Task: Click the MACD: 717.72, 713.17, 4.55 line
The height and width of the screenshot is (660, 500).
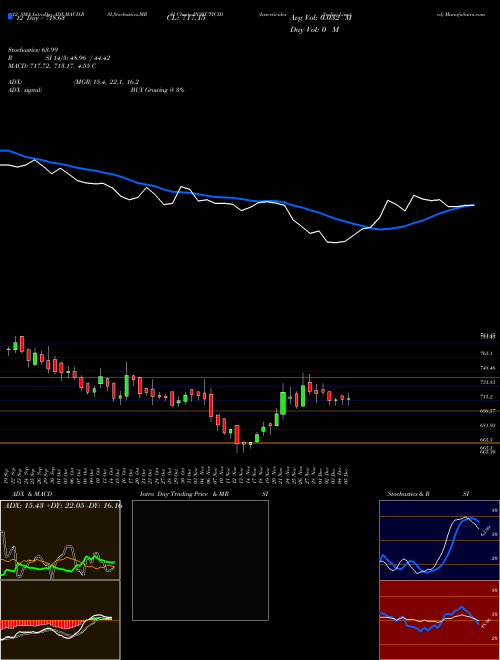Action: click(x=52, y=66)
